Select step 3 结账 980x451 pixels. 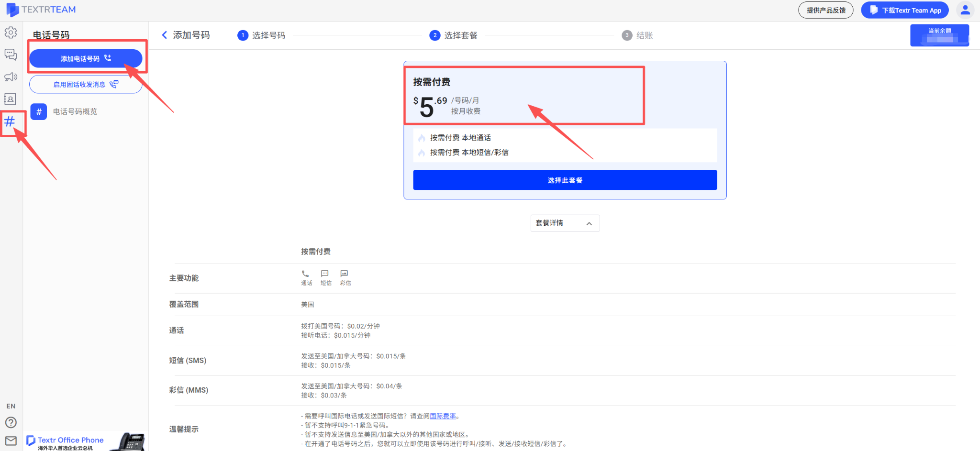(637, 35)
